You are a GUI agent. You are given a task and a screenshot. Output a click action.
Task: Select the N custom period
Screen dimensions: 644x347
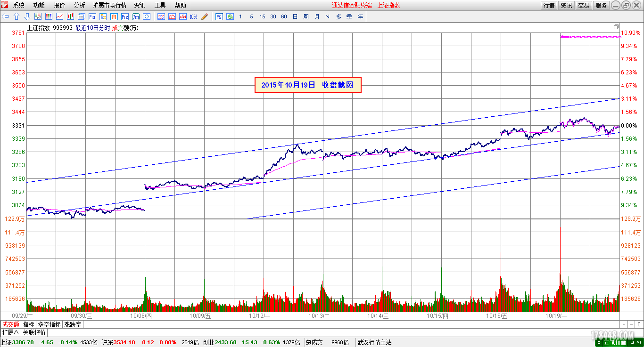click(327, 16)
